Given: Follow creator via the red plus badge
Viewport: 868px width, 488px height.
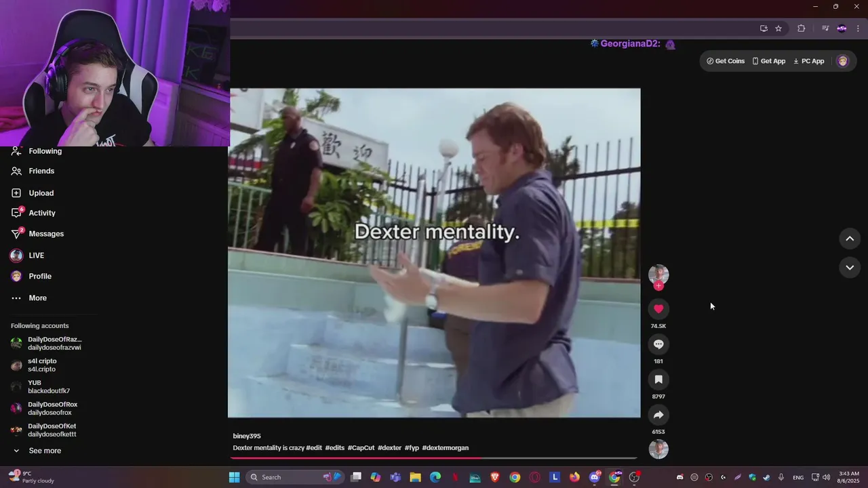Looking at the screenshot, I should (658, 286).
